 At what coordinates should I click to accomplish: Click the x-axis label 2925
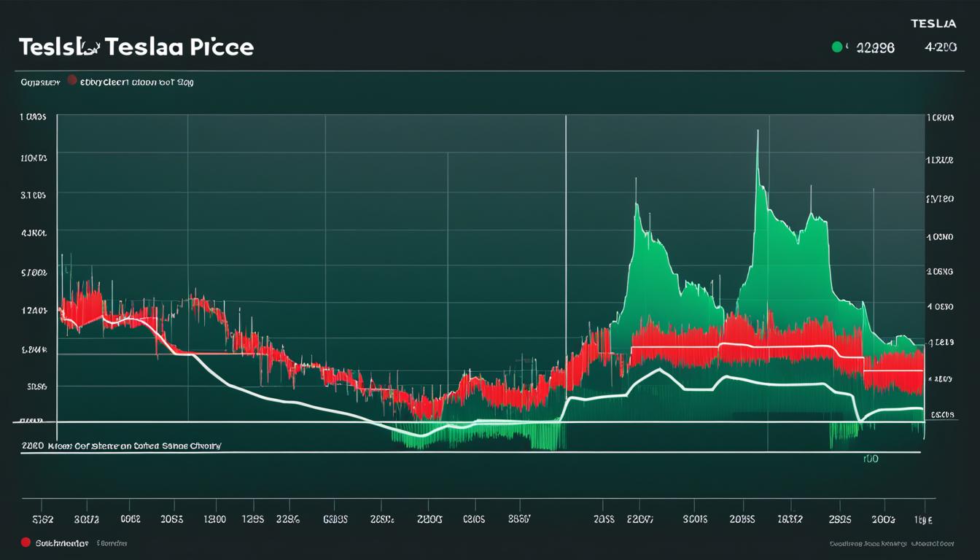(x=840, y=520)
